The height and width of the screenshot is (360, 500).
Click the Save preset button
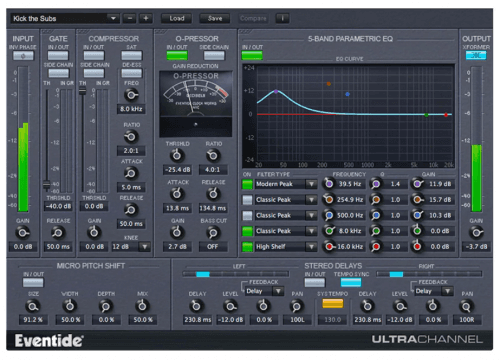click(215, 18)
